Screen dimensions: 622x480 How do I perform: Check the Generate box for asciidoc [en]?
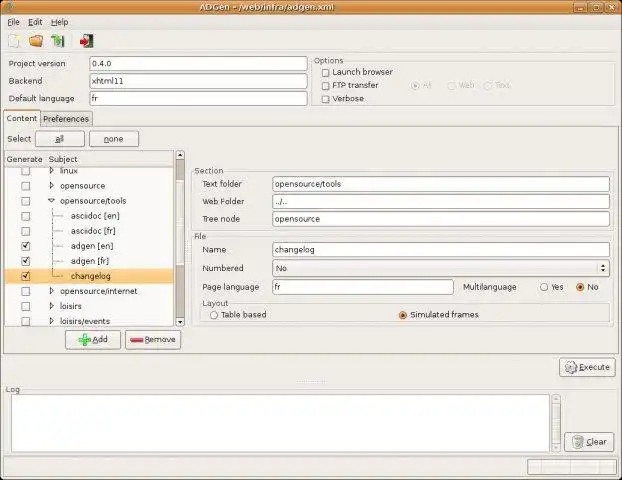pos(25,216)
